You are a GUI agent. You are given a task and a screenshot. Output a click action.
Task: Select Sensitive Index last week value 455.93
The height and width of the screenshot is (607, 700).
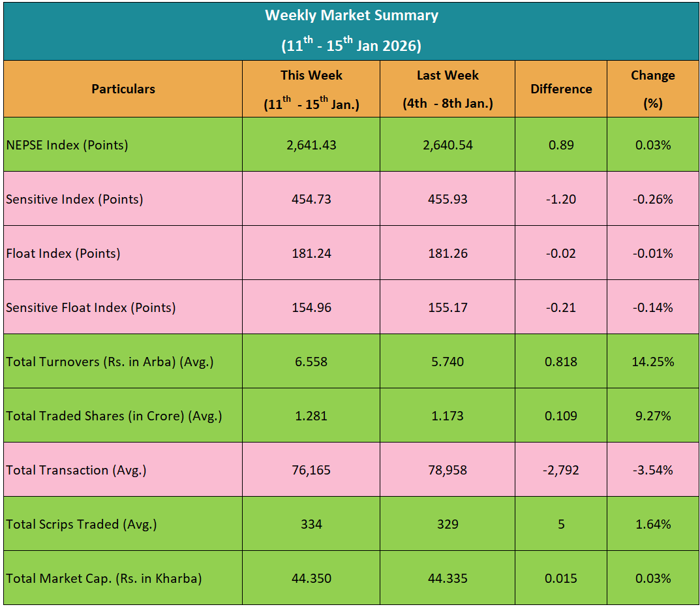[x=448, y=199]
